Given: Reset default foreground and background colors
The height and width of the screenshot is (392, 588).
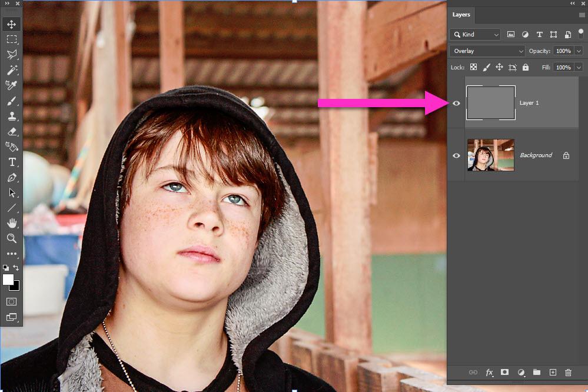Looking at the screenshot, I should pos(6,268).
